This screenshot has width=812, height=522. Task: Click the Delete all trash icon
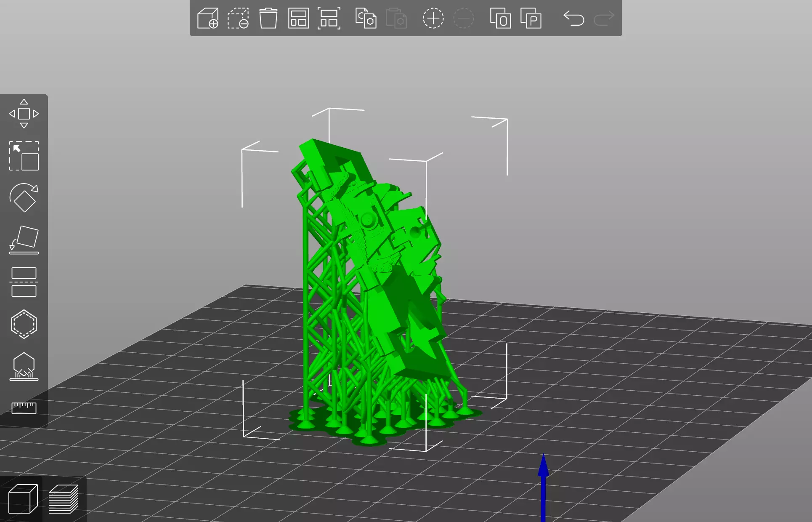[268, 19]
